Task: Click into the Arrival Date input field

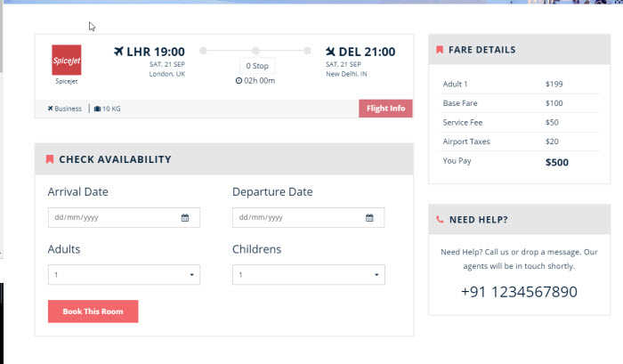Action: point(111,217)
